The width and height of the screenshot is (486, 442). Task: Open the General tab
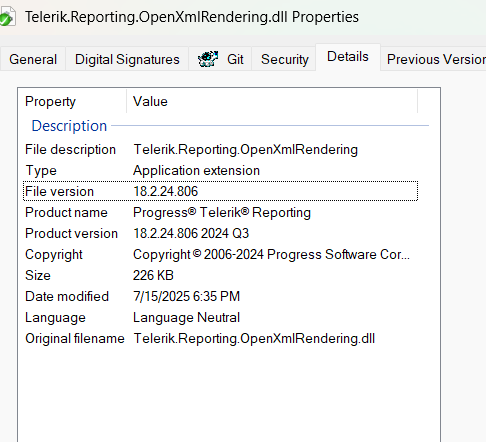[x=33, y=59]
